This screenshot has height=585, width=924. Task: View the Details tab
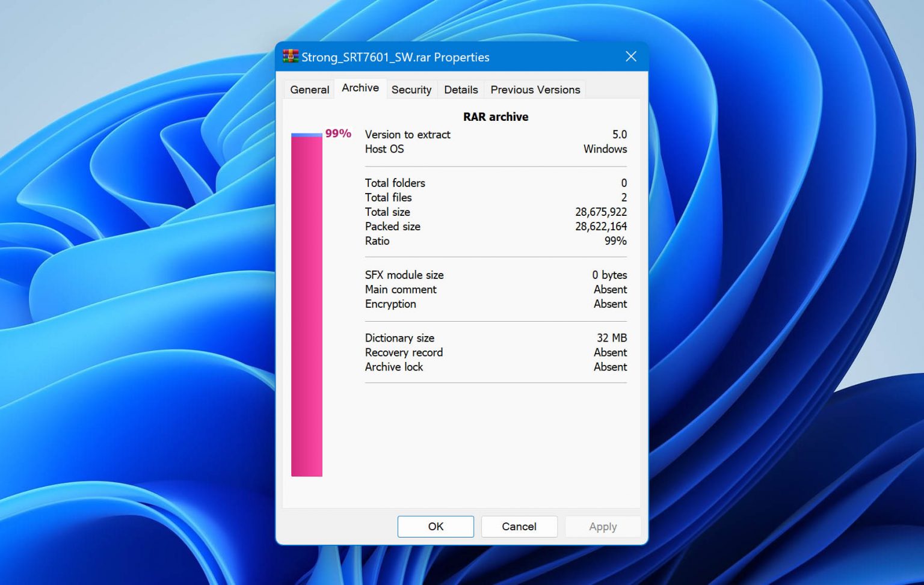pyautogui.click(x=461, y=89)
